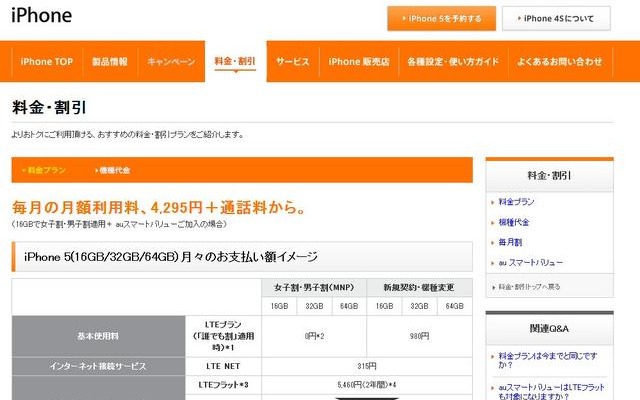
Task: Select 料金プラン in the orange sub-bar
Action: 44,170
